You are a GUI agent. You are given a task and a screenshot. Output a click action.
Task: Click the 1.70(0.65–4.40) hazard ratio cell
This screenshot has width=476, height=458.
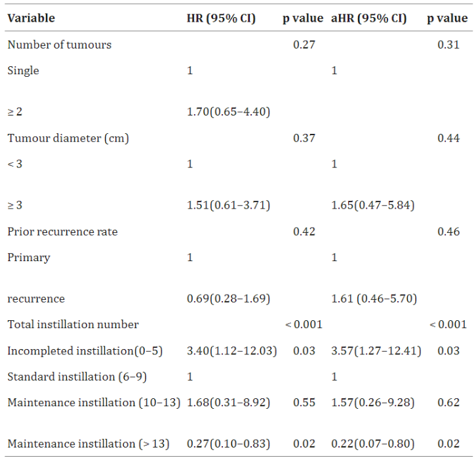click(229, 112)
